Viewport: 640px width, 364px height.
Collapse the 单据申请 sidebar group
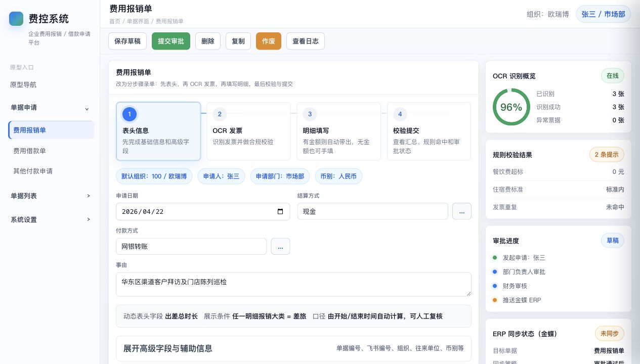point(50,108)
